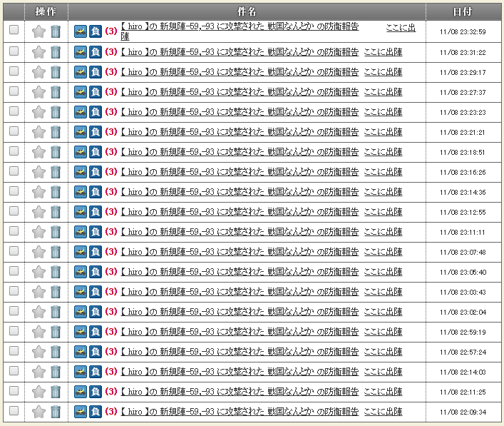Screen dimensions: 504x426
Task: Click the date 11/08 23:27:37
Action: point(463,93)
